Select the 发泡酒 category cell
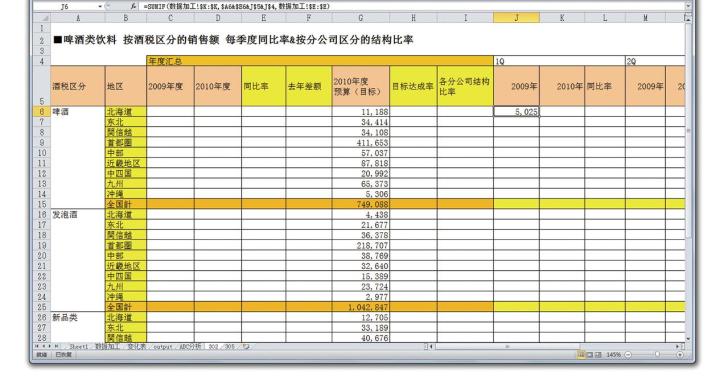Image resolution: width=720 pixels, height=381 pixels. [78, 214]
